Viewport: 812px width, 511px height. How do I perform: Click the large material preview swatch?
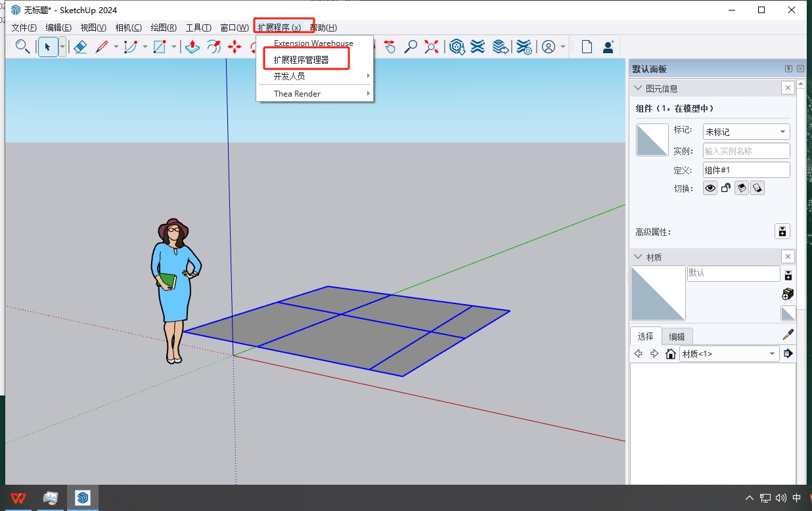click(658, 293)
